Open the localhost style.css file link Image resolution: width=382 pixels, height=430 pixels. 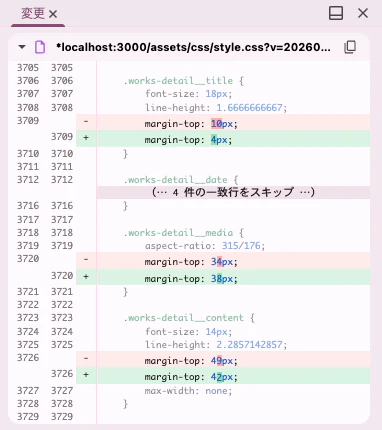tap(193, 47)
